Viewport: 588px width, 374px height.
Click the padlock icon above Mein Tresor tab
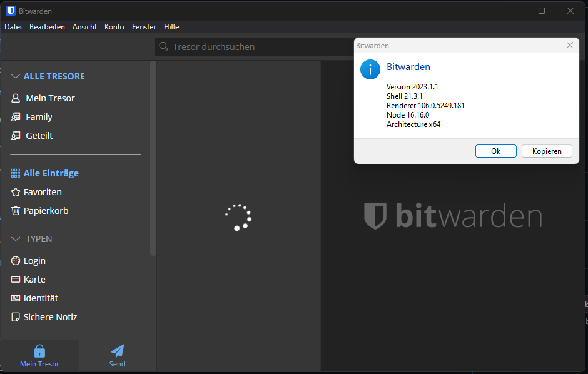click(39, 351)
